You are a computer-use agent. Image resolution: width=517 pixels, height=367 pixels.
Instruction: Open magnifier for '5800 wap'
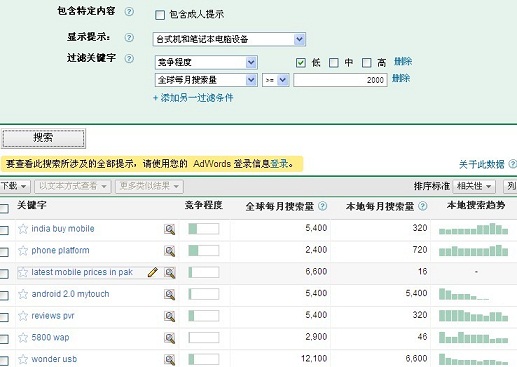(170, 338)
